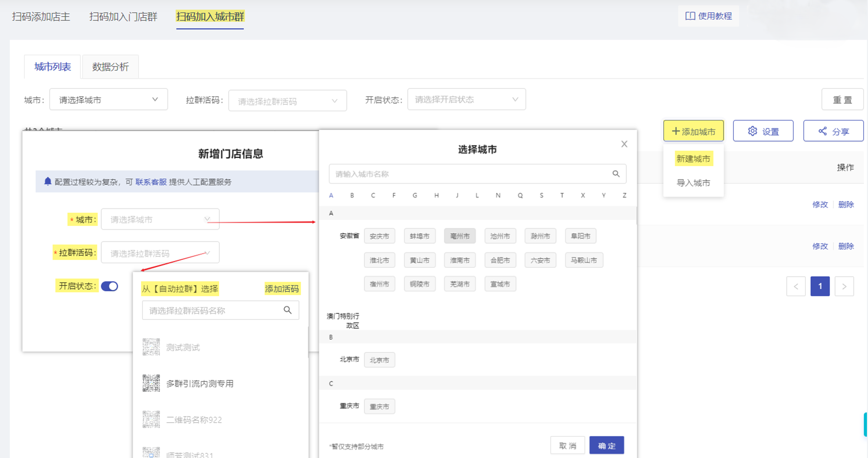Image resolution: width=868 pixels, height=458 pixels.
Task: Select the 北京市 city button
Action: click(x=379, y=360)
